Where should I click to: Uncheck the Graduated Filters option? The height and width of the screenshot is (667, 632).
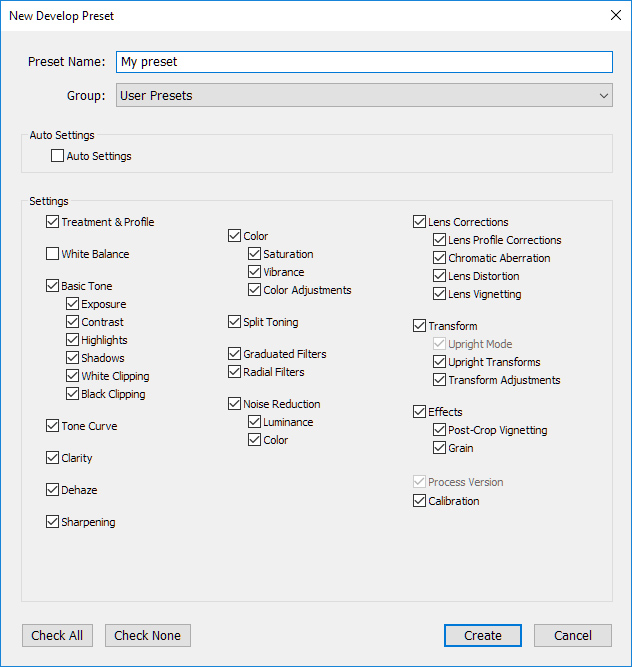point(235,354)
